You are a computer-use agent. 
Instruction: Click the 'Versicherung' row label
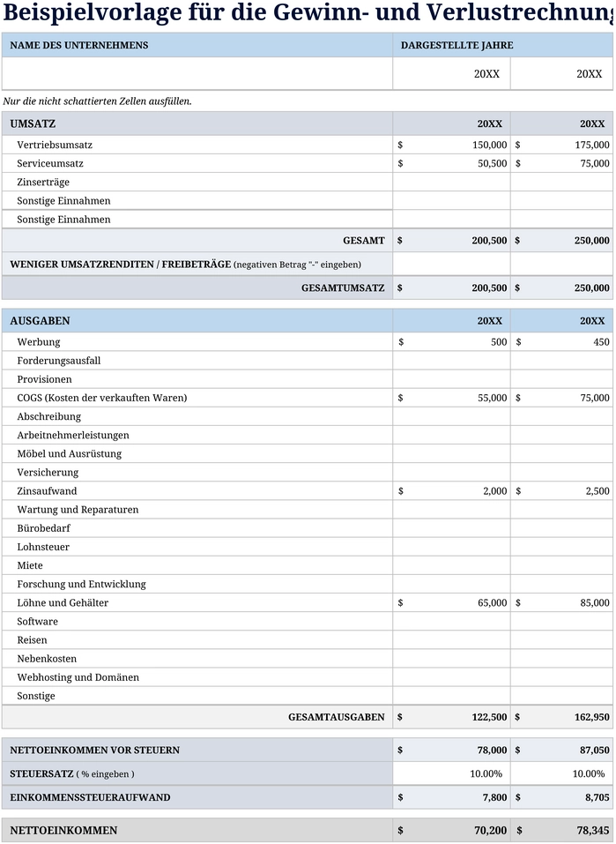pyautogui.click(x=48, y=473)
